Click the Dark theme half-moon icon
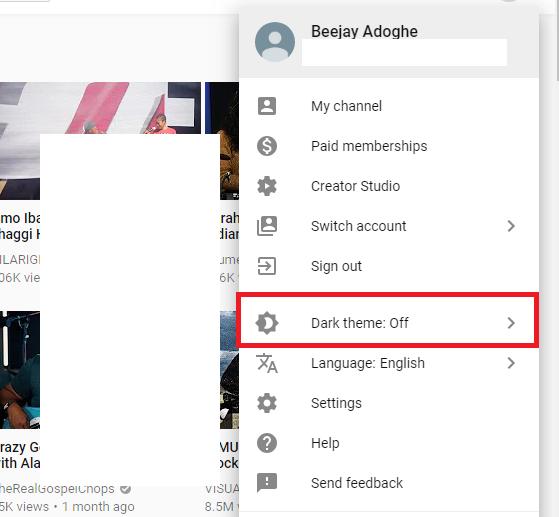The image size is (559, 517). click(267, 323)
